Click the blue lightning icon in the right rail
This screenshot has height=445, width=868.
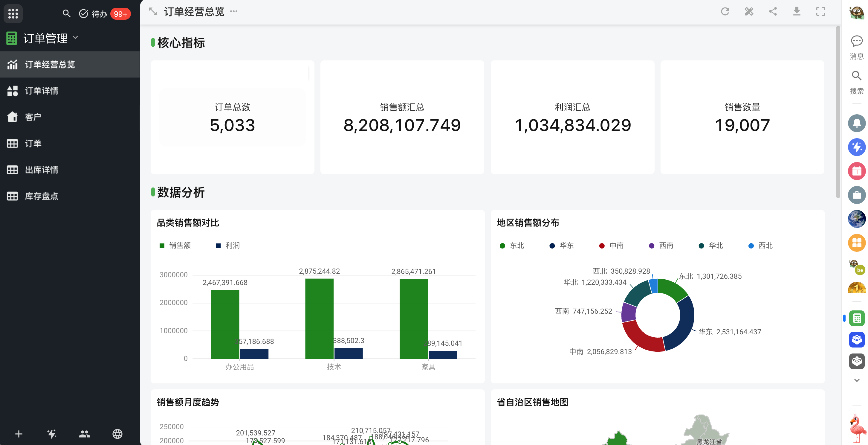pos(857,147)
